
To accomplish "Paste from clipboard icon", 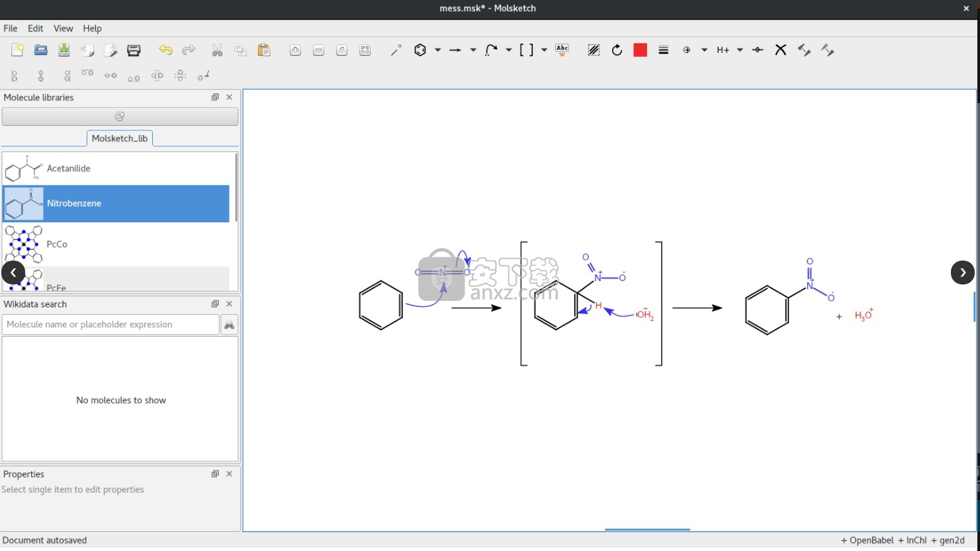I will point(264,50).
